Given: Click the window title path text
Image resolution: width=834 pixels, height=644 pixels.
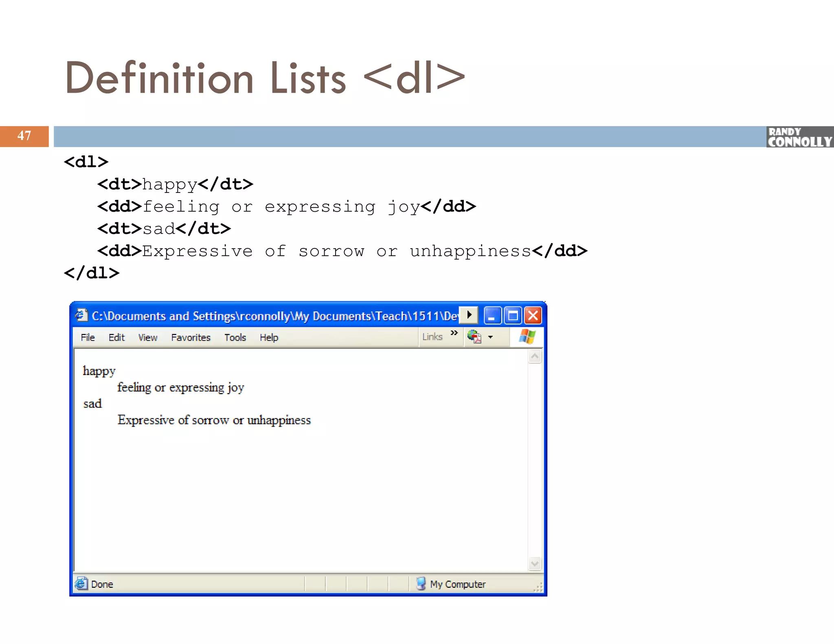Looking at the screenshot, I should pyautogui.click(x=275, y=316).
